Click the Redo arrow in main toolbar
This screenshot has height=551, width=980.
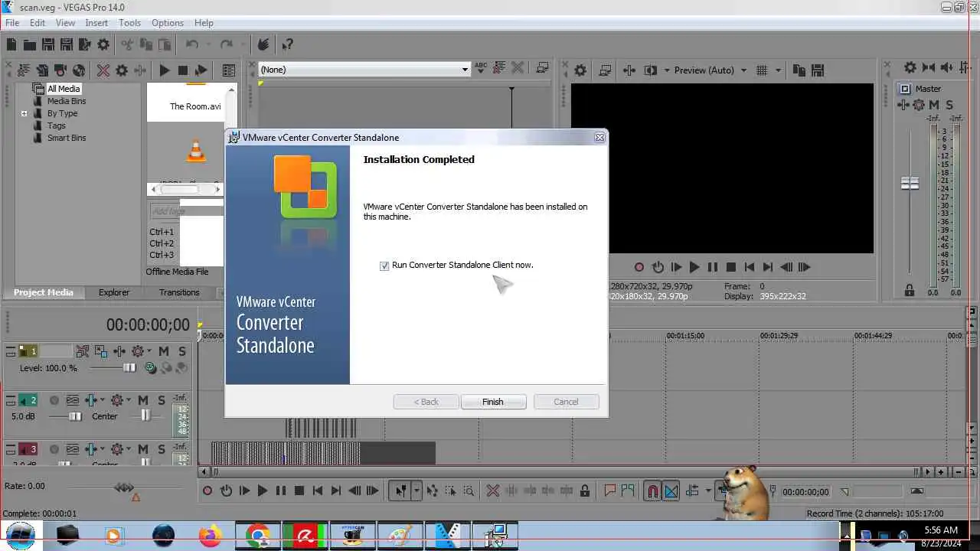[226, 45]
